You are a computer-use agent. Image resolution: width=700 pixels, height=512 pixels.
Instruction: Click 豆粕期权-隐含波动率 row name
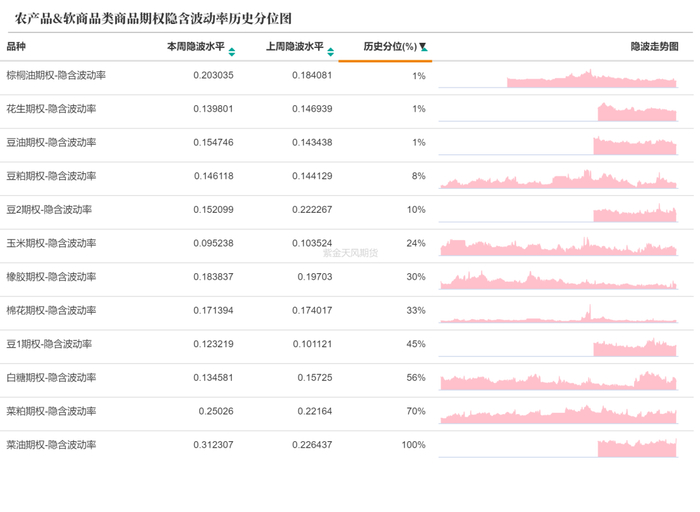(x=52, y=176)
